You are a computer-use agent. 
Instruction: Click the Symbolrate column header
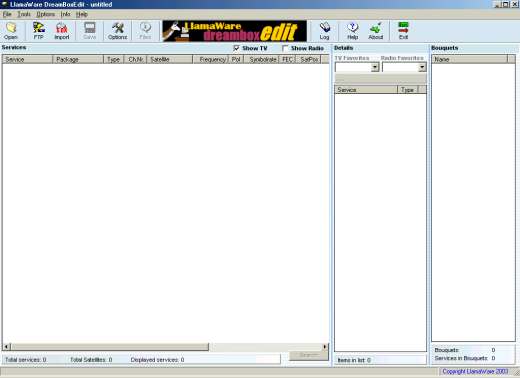tap(261, 59)
